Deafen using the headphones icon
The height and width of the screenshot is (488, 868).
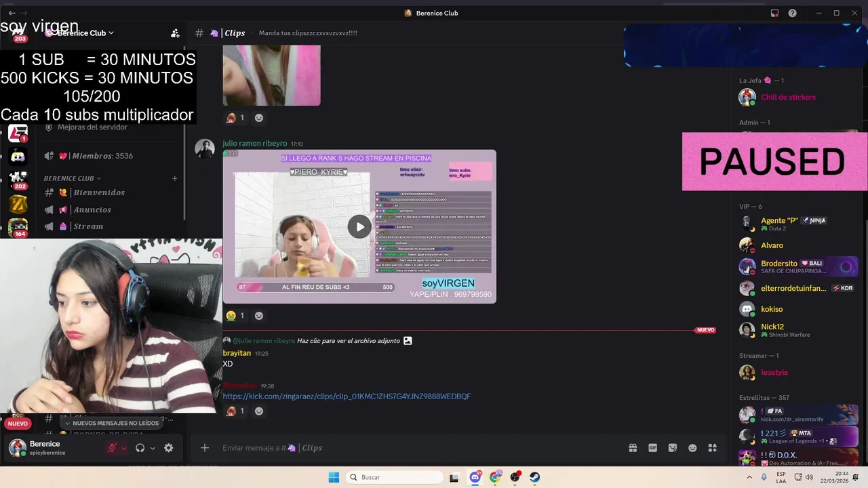(140, 448)
